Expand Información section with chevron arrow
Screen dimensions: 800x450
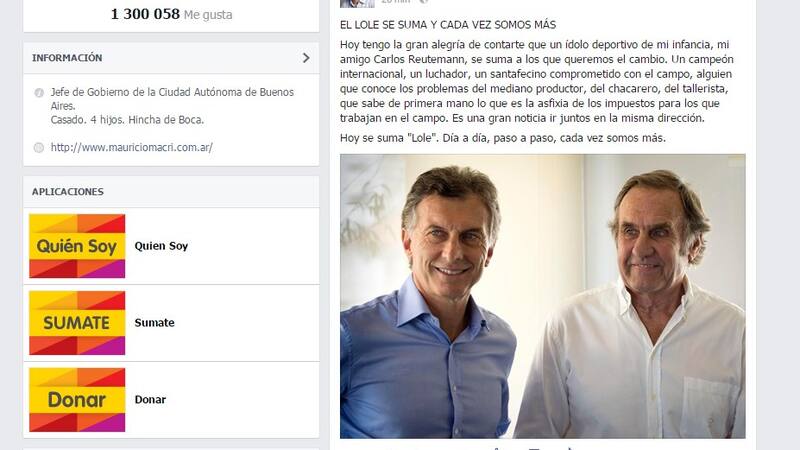tap(306, 58)
